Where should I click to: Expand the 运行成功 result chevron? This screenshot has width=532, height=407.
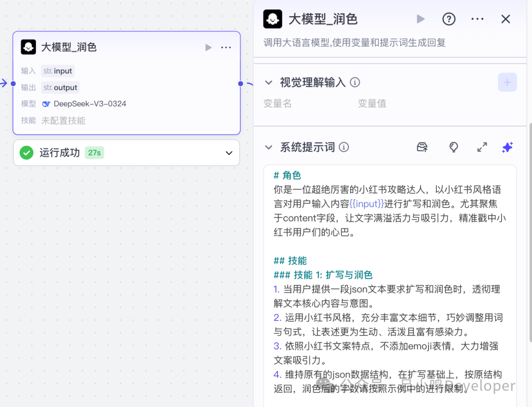(229, 153)
